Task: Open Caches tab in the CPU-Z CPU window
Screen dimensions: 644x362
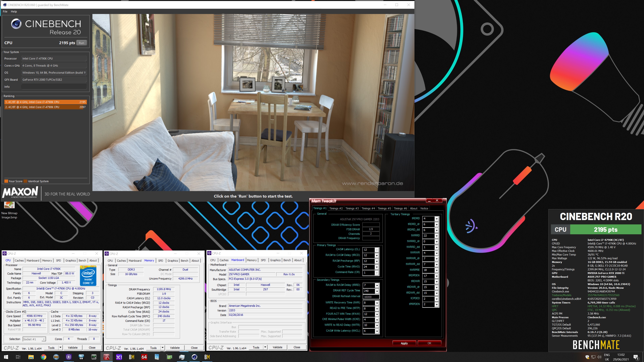Action: 19,260
